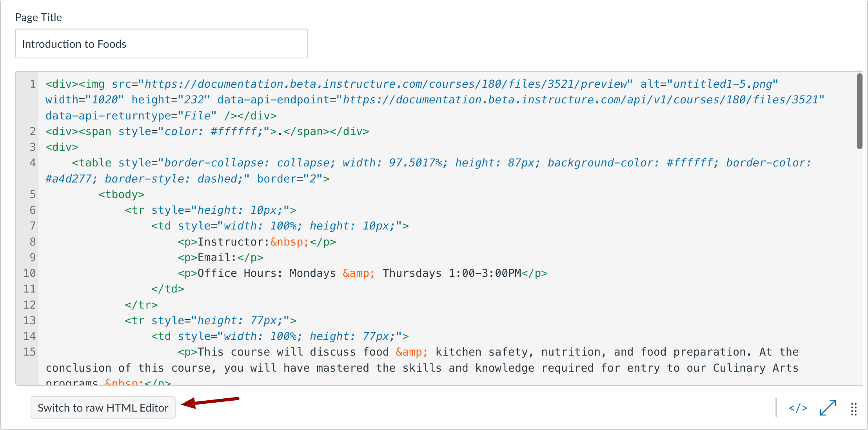The width and height of the screenshot is (868, 430).
Task: Click the text 'Email:' in line 9
Action: [x=217, y=257]
